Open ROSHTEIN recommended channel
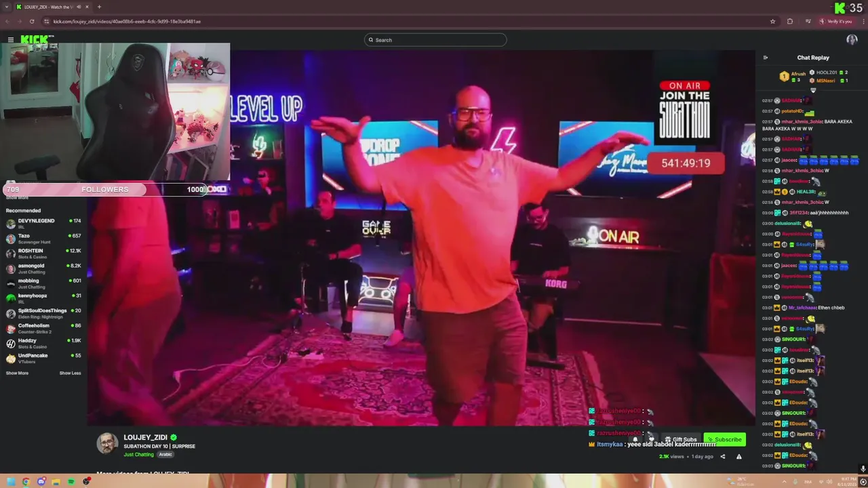Screen dimensions: 868x488 [x=43, y=253]
